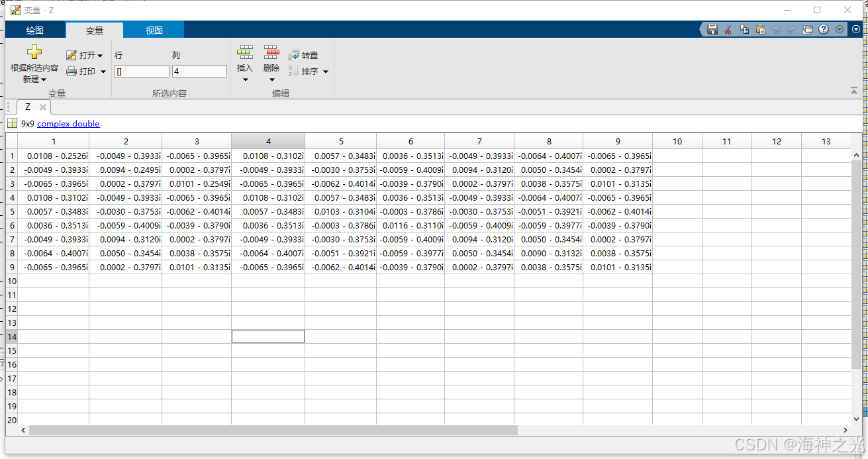Click the MATLAB variable icon in title bar
The width and height of the screenshot is (868, 459).
coord(15,10)
